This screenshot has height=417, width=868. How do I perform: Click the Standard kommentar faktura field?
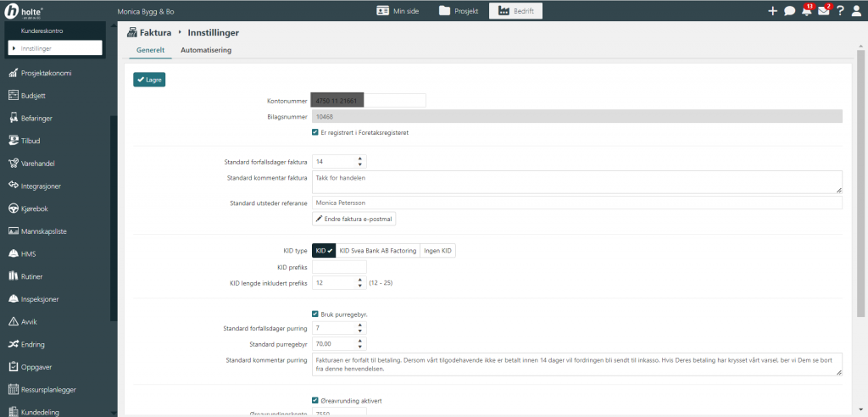pos(576,181)
